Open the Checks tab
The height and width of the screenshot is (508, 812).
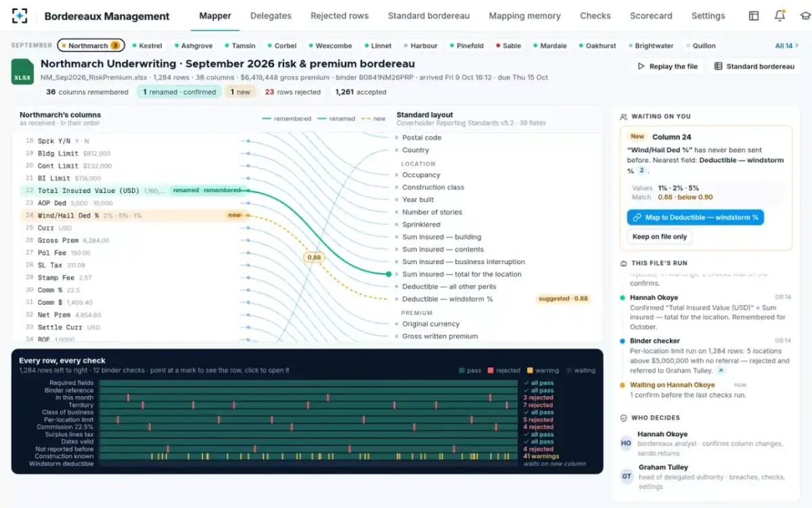595,16
